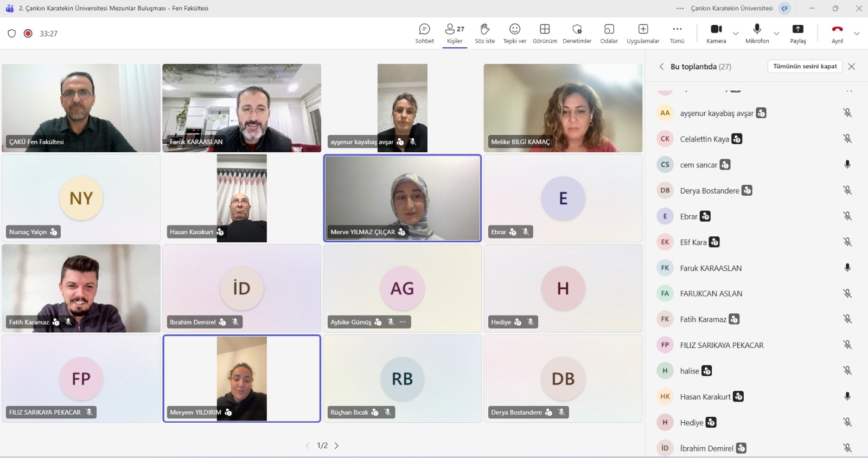Expand the Kamera options dropdown arrow

(736, 34)
